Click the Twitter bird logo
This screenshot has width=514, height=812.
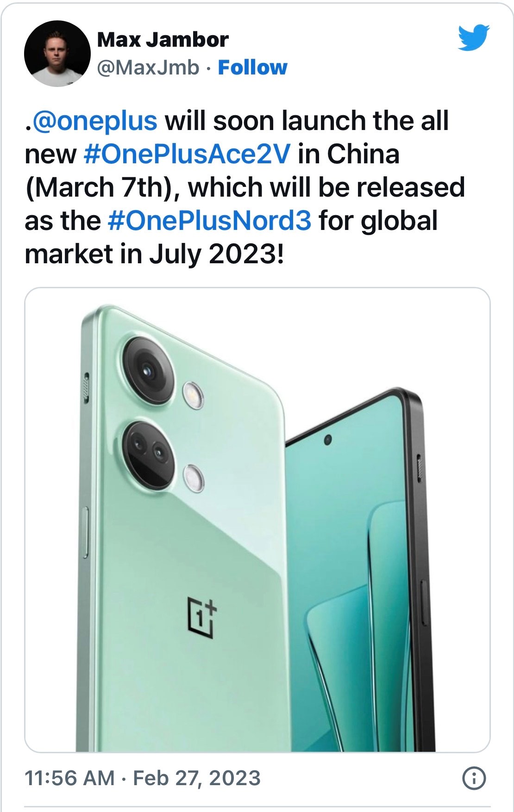coord(474,37)
